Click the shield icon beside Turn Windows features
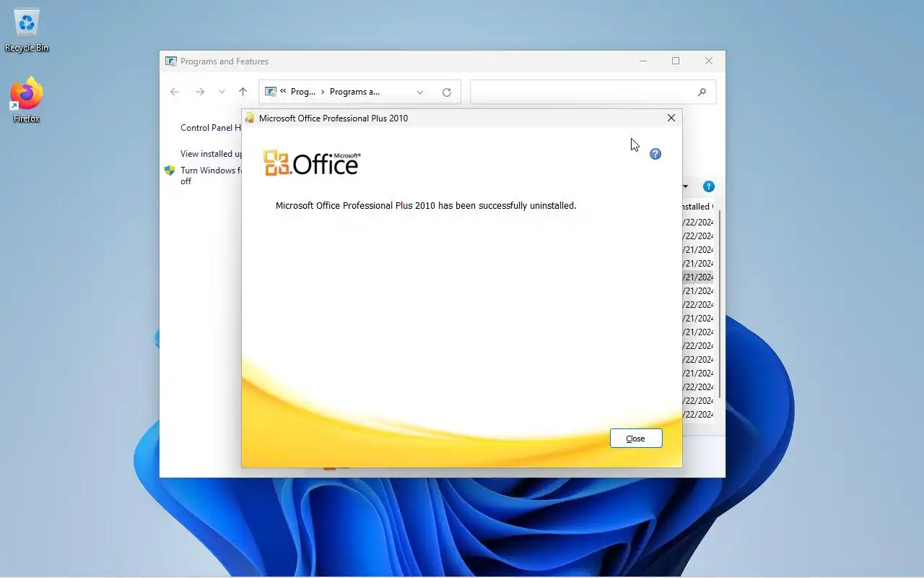Screen dimensions: 924x578 (170, 171)
